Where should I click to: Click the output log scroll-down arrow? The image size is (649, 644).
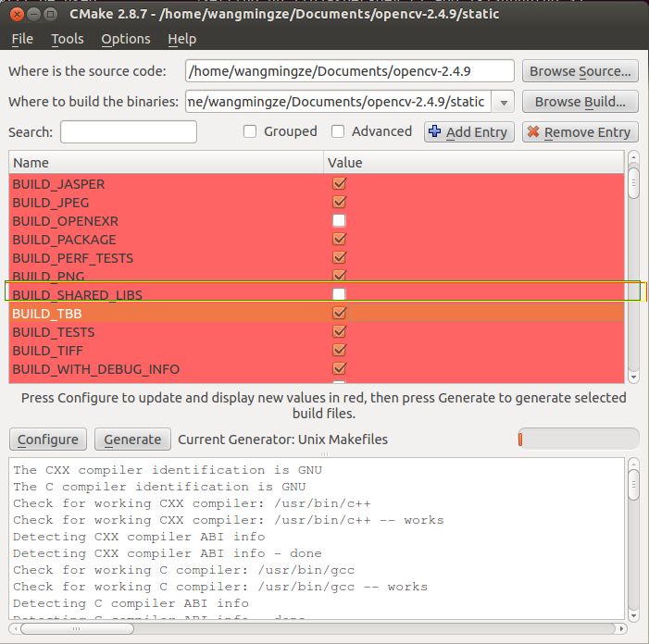pos(633,616)
